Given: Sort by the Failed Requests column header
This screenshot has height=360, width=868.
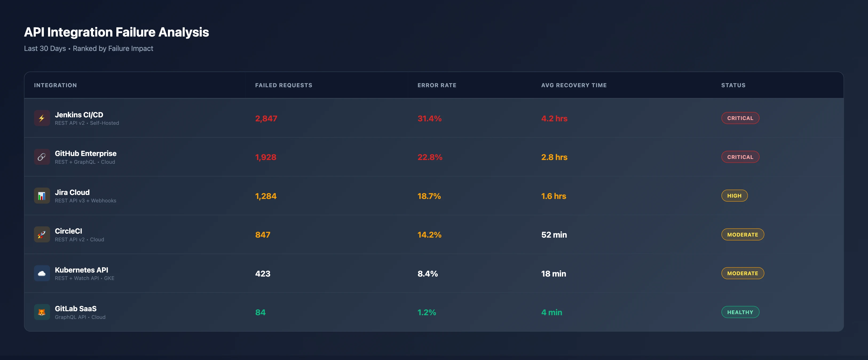Looking at the screenshot, I should 283,85.
